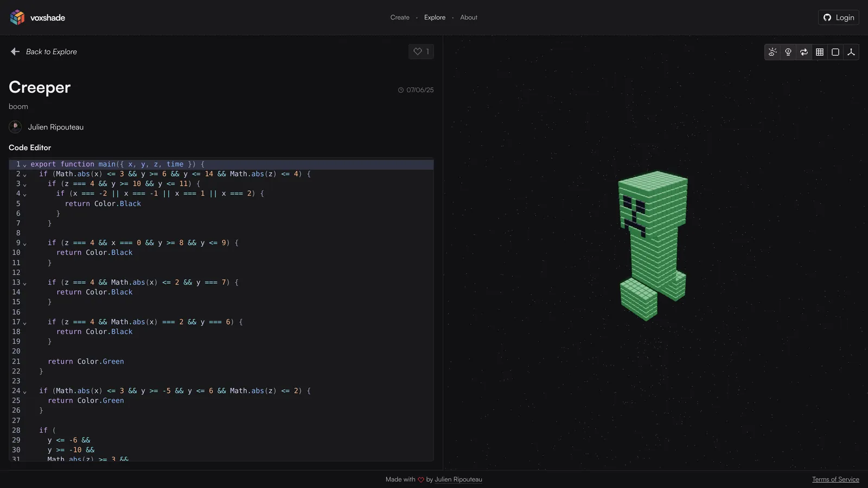Toggle the lightbulb lighting option
Viewport: 868px width, 488px height.
tap(788, 52)
